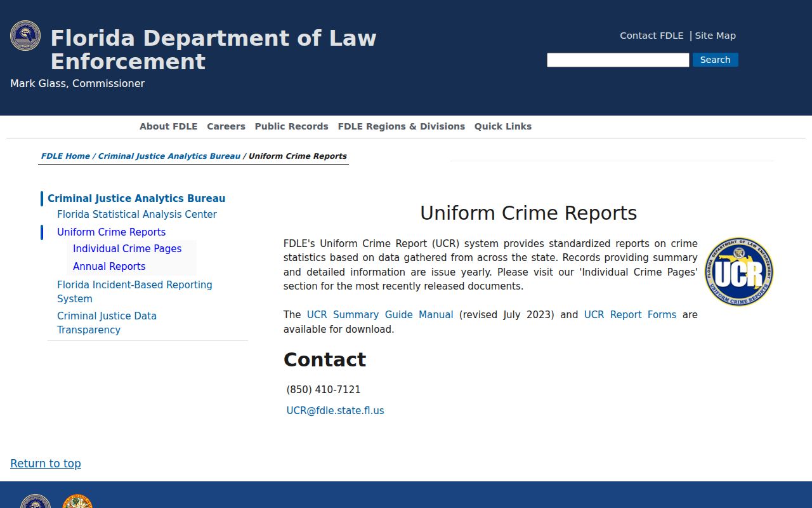Click Mark Glass, Commissioner text
812x508 pixels.
point(77,84)
